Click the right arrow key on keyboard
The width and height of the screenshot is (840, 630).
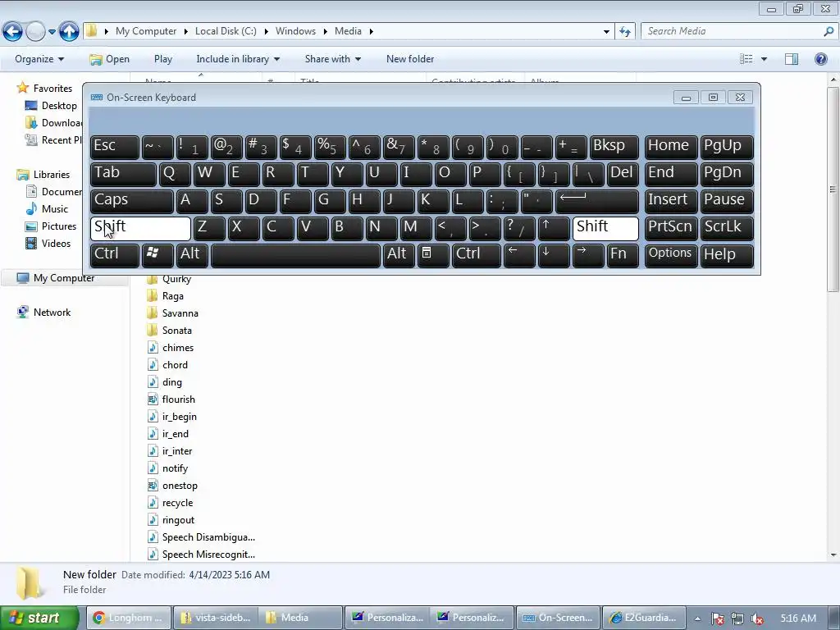(588, 255)
